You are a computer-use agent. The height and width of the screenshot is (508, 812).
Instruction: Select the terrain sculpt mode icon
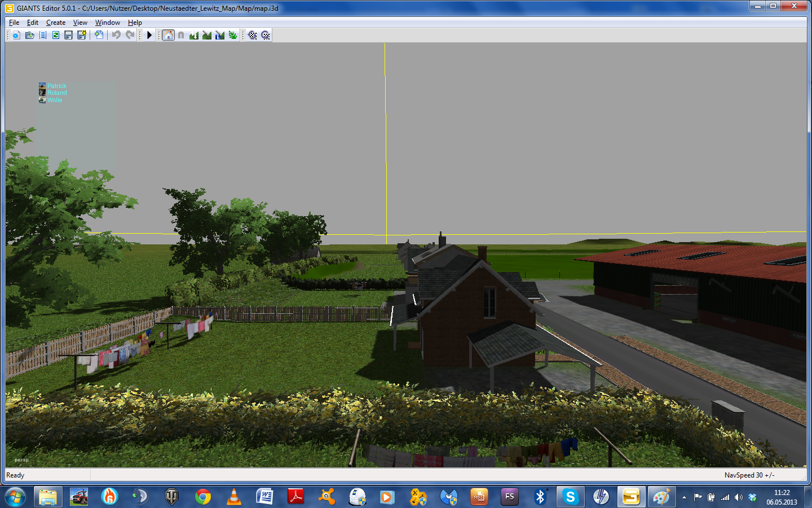(x=194, y=35)
